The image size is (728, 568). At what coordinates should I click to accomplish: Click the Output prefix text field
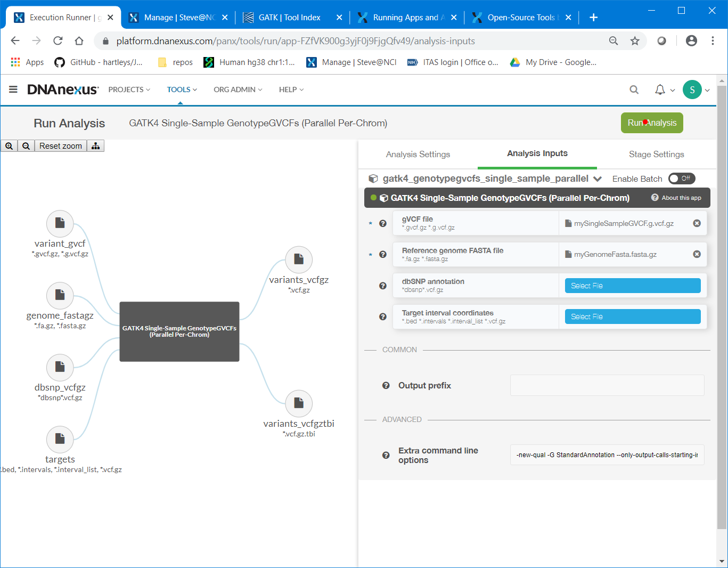pos(607,385)
